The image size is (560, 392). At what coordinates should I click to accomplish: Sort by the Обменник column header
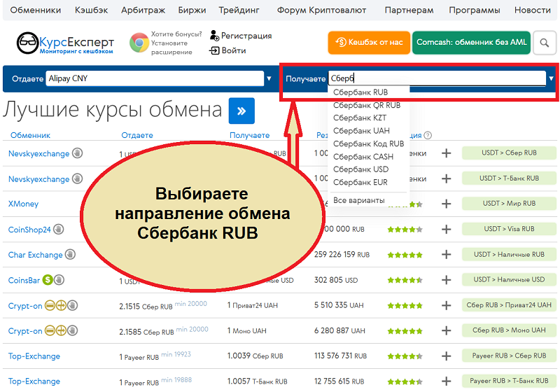[x=30, y=135]
